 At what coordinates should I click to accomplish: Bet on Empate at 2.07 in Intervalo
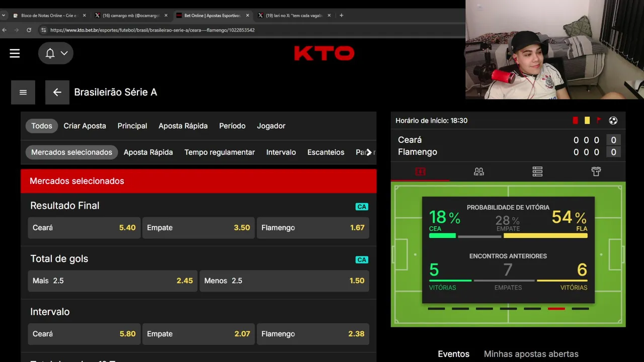198,334
